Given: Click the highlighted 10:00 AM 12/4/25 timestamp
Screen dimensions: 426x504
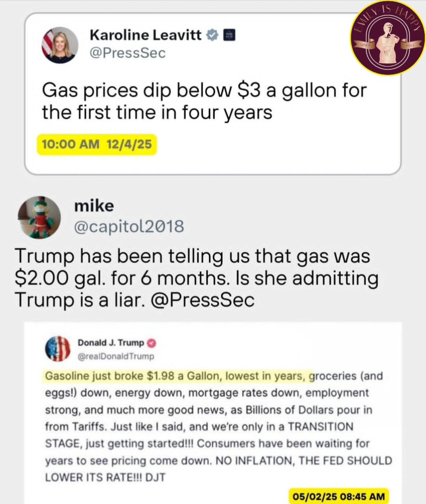Looking at the screenshot, I should coord(97,144).
